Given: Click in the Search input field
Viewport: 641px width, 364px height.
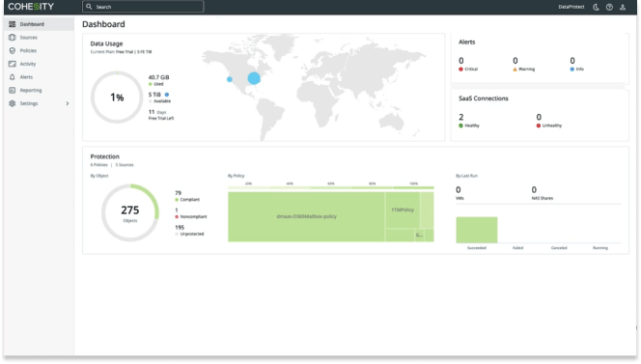Looking at the screenshot, I should point(143,7).
